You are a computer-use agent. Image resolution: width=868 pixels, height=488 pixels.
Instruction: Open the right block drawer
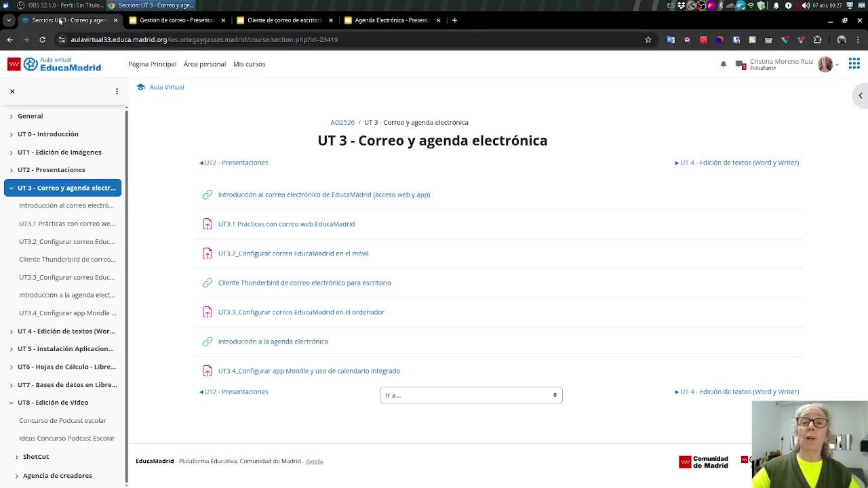(860, 96)
